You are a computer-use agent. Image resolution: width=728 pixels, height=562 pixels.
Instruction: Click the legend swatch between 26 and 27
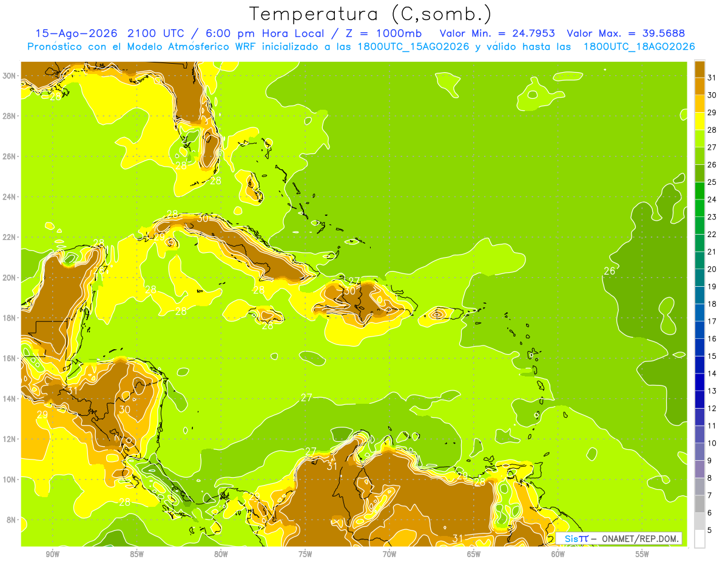pos(699,156)
